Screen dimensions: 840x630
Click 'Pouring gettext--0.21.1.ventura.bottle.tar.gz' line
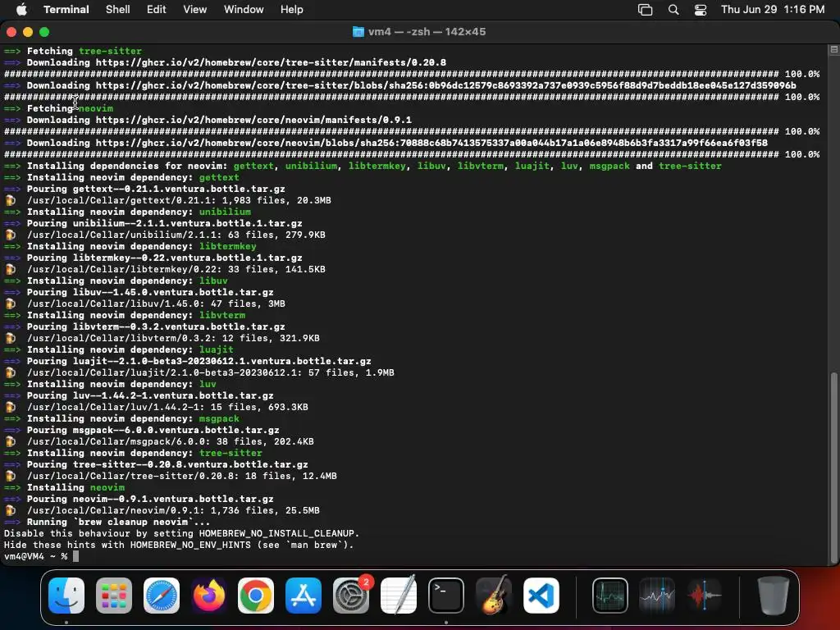pos(156,189)
